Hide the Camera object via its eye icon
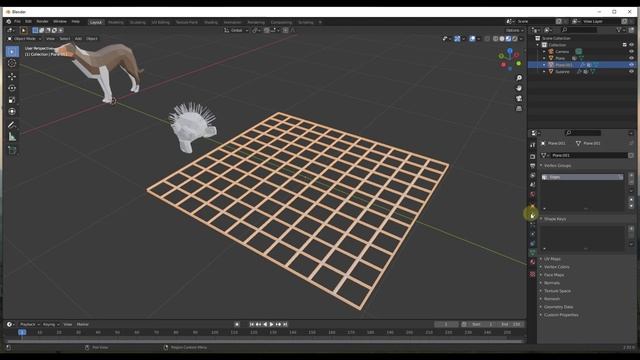Viewport: 640px width, 360px height. coord(631,51)
